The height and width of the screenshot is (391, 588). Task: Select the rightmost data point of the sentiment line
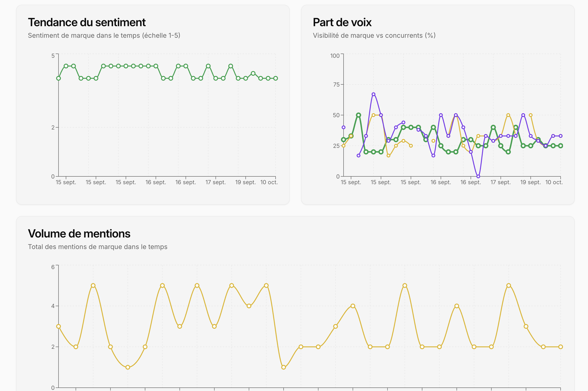[275, 78]
